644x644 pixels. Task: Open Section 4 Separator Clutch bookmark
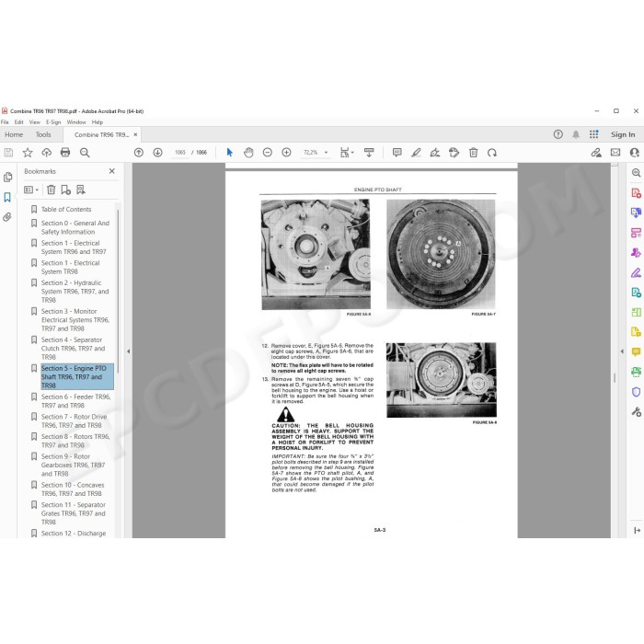(x=73, y=349)
